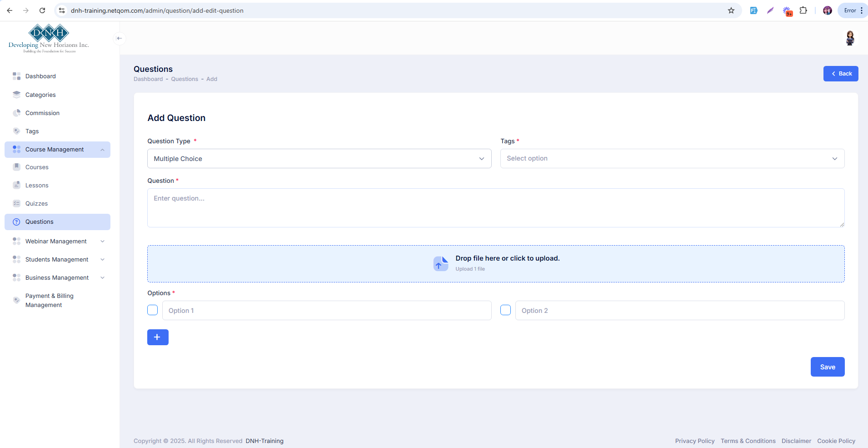Click the Option 1 text field
868x448 pixels.
point(327,311)
